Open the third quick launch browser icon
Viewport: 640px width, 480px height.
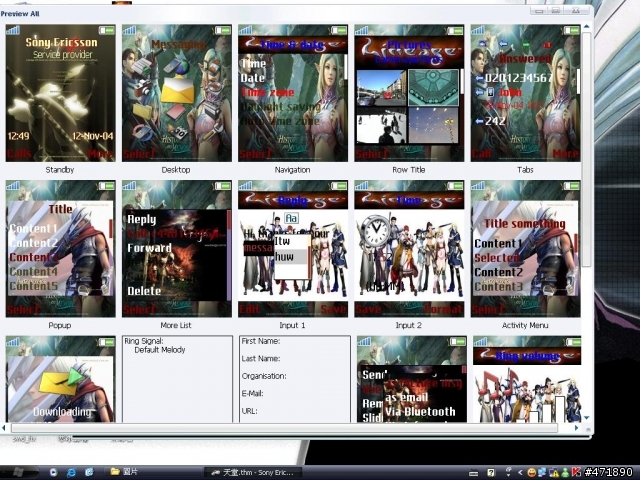point(89,472)
